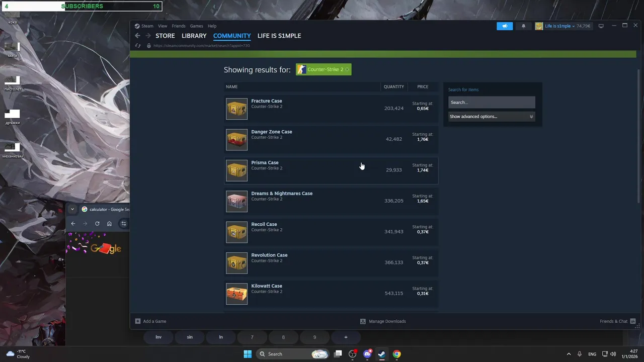
Task: Click the Inv calculator button
Action: [158, 337]
